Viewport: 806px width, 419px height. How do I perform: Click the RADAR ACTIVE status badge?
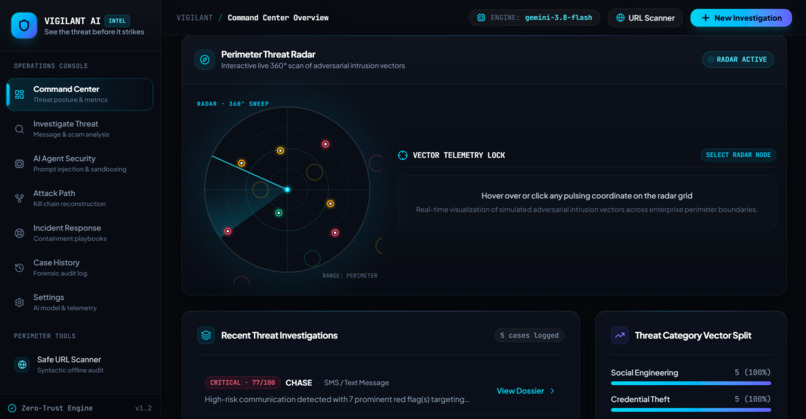(738, 60)
